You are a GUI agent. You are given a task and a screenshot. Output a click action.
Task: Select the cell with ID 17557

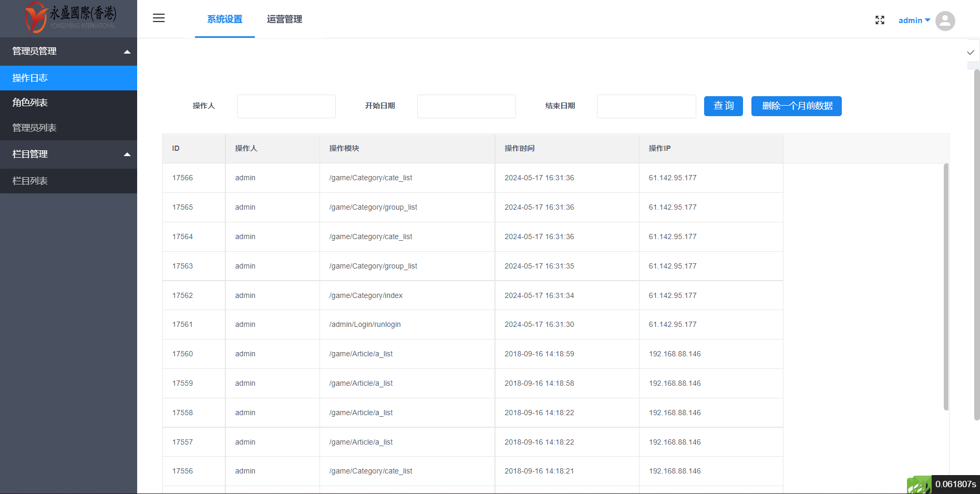pyautogui.click(x=194, y=442)
